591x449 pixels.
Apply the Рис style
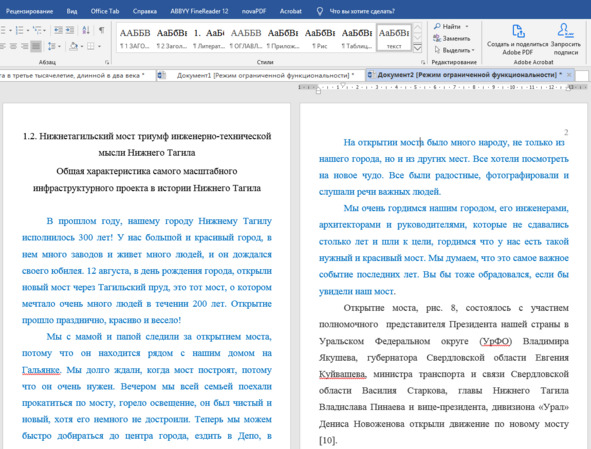tap(320, 38)
